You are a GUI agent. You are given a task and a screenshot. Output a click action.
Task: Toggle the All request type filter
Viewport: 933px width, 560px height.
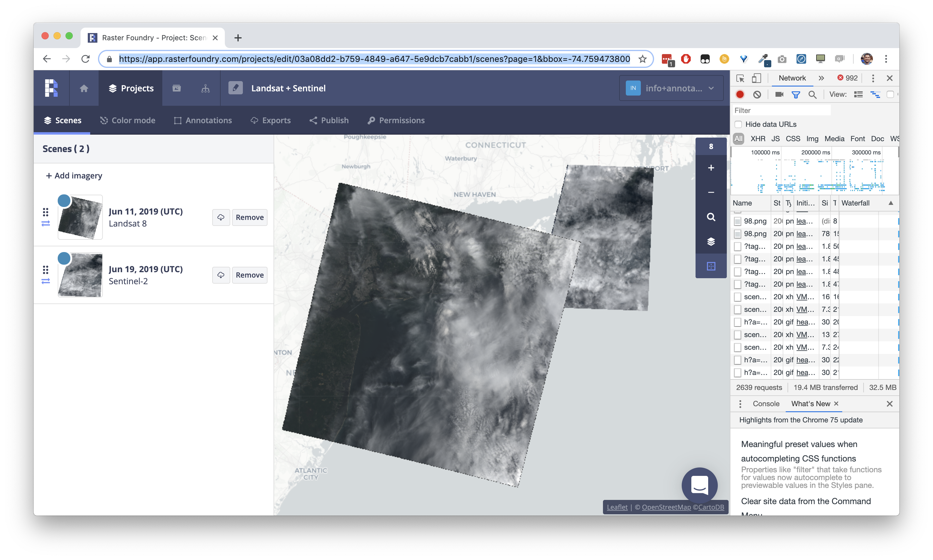738,138
